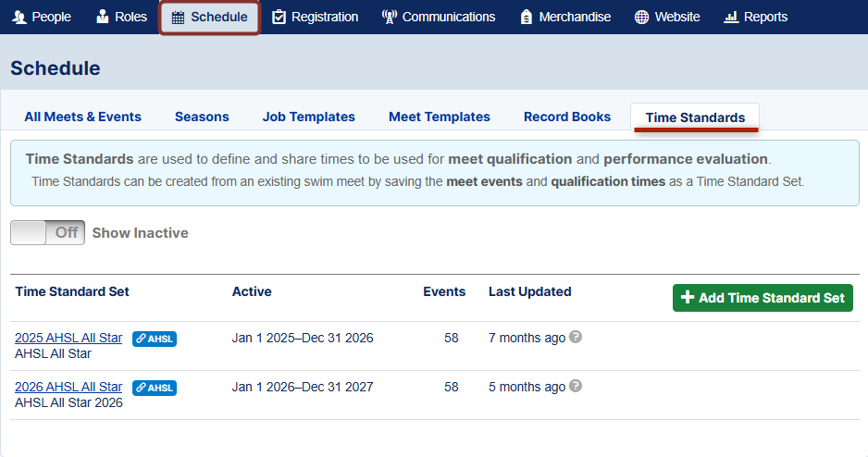Image resolution: width=868 pixels, height=457 pixels.
Task: Open the Job Templates tab
Action: click(308, 117)
